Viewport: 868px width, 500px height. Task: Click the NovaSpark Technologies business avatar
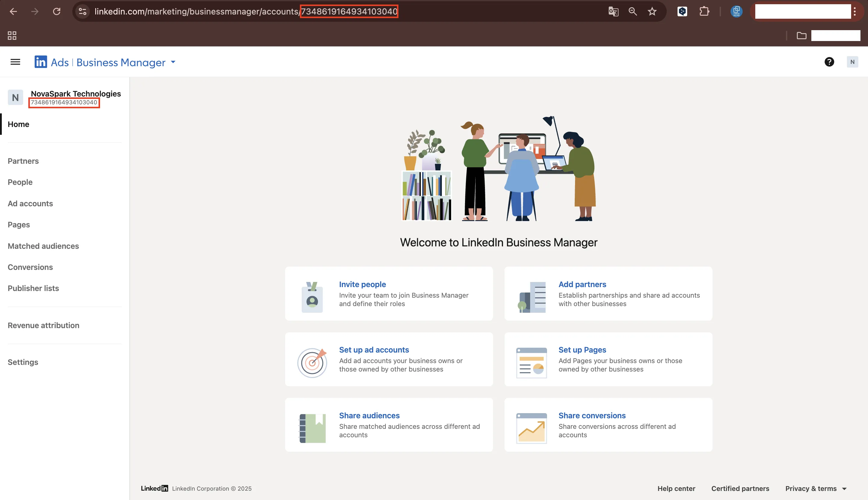coord(15,97)
